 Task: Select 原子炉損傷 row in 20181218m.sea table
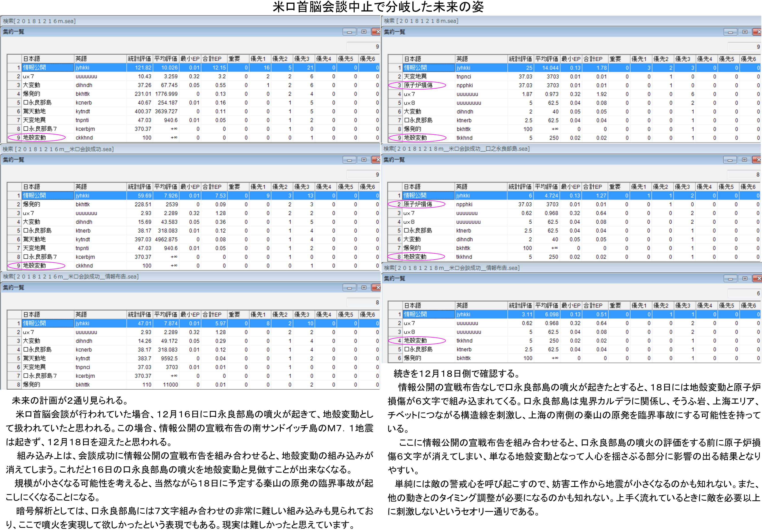[x=418, y=85]
